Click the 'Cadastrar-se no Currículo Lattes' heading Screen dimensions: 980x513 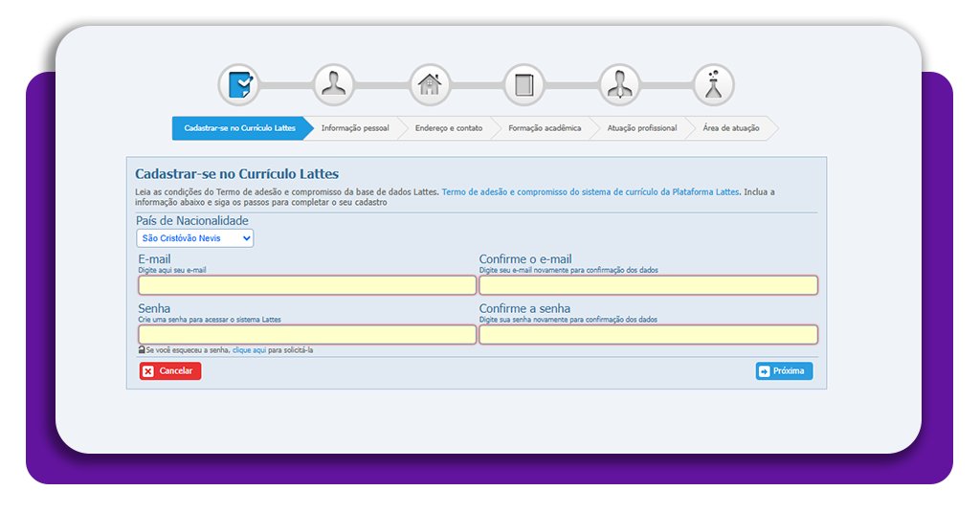[237, 173]
